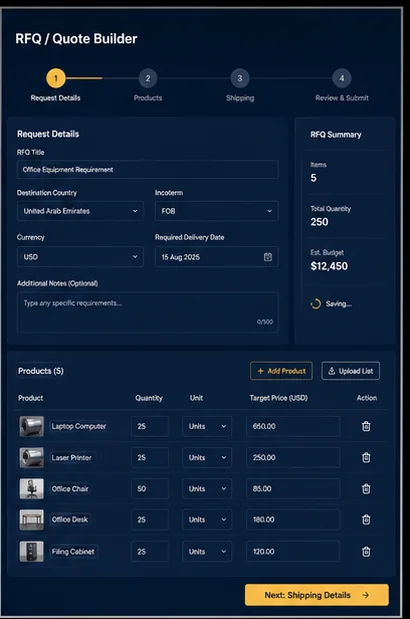410x619 pixels.
Task: Change unit for Laser Printer
Action: pyautogui.click(x=207, y=458)
